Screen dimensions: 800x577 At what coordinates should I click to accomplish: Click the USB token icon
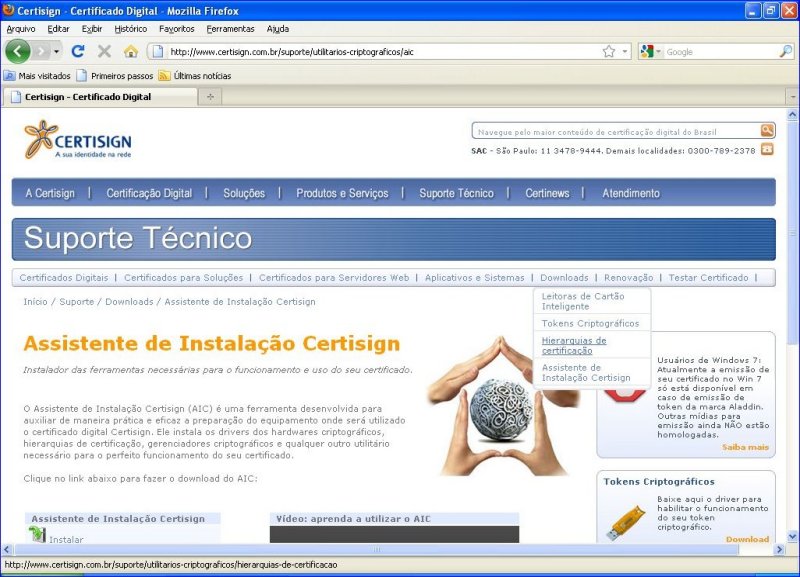click(x=626, y=522)
